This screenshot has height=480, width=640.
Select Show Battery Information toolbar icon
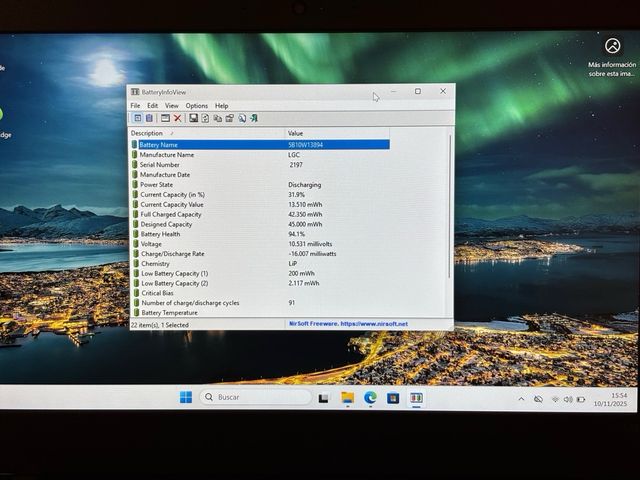coord(138,118)
